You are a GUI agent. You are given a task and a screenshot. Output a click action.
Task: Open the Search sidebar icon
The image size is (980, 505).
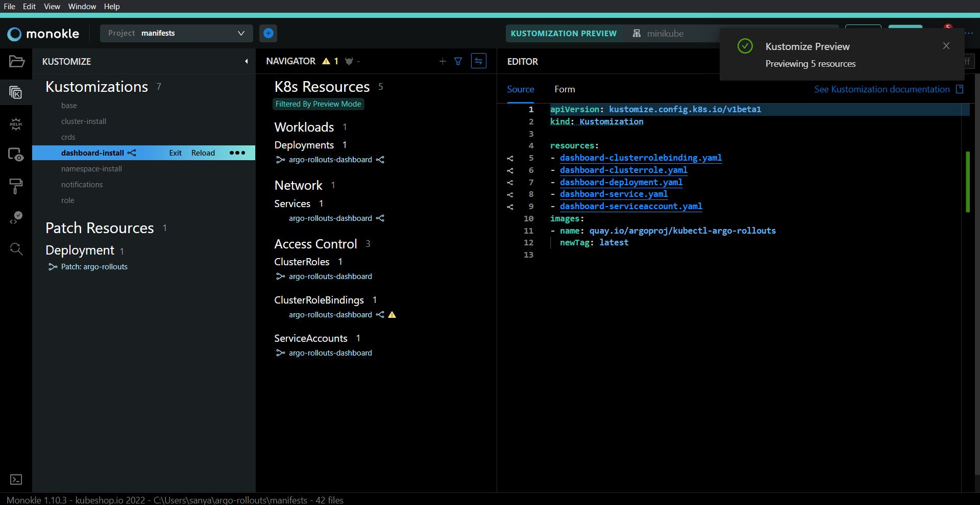click(16, 249)
